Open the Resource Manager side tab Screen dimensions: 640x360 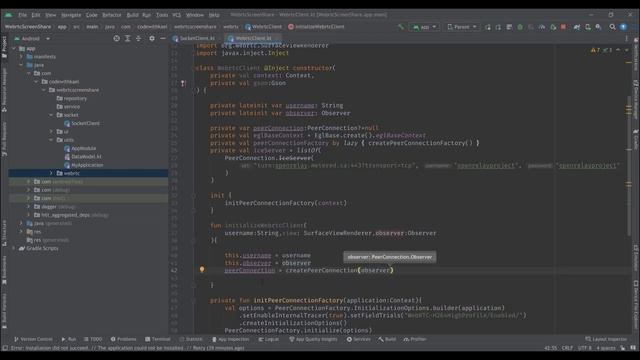pyautogui.click(x=4, y=90)
